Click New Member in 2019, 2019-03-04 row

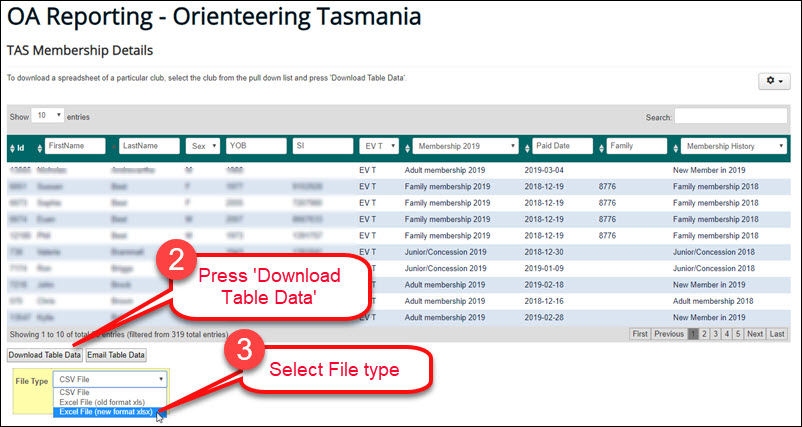tap(709, 170)
